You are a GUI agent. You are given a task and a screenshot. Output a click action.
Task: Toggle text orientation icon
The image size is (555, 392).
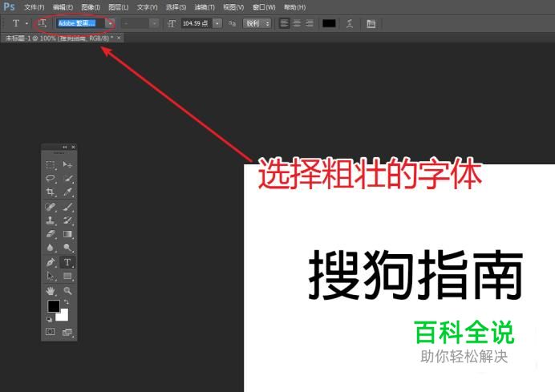pos(43,23)
